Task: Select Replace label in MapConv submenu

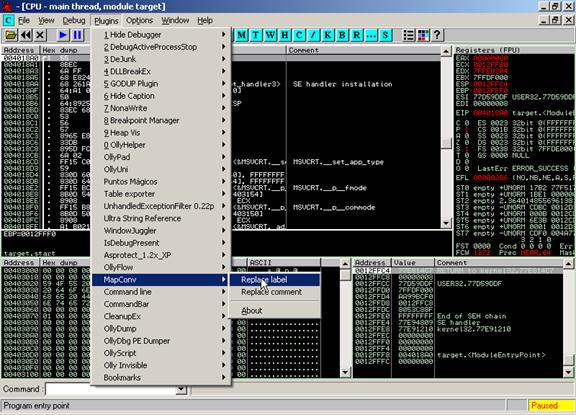Action: pyautogui.click(x=275, y=280)
